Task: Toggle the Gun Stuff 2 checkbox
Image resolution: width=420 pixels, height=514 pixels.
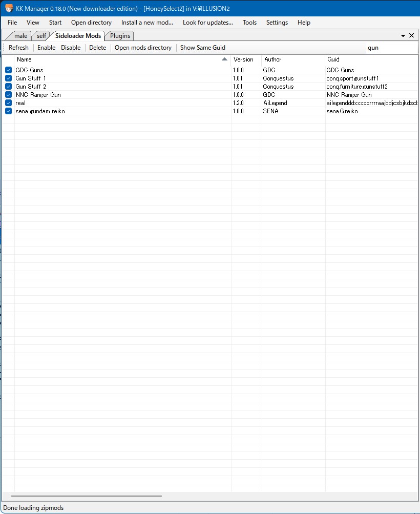Action: click(x=9, y=86)
